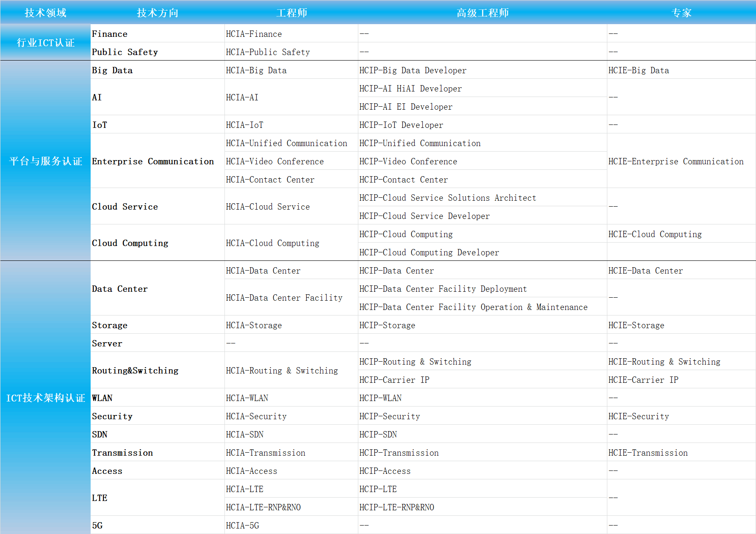Click the 平台与服务认证 category cell
The width and height of the screenshot is (756, 534).
tap(45, 161)
